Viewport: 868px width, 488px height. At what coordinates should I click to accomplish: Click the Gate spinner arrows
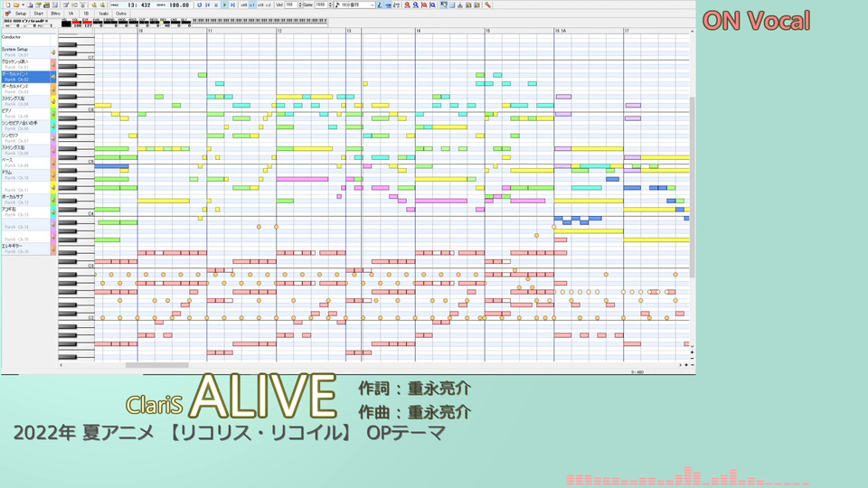click(330, 5)
